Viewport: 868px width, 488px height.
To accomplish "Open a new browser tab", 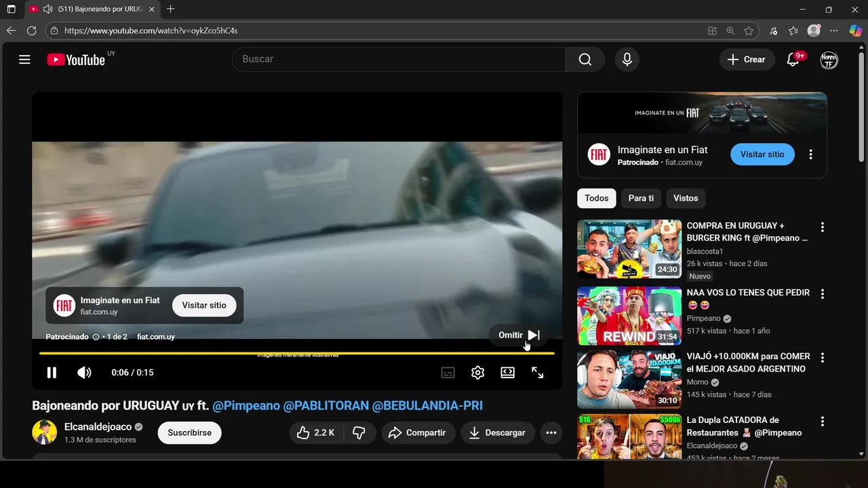I will click(170, 9).
